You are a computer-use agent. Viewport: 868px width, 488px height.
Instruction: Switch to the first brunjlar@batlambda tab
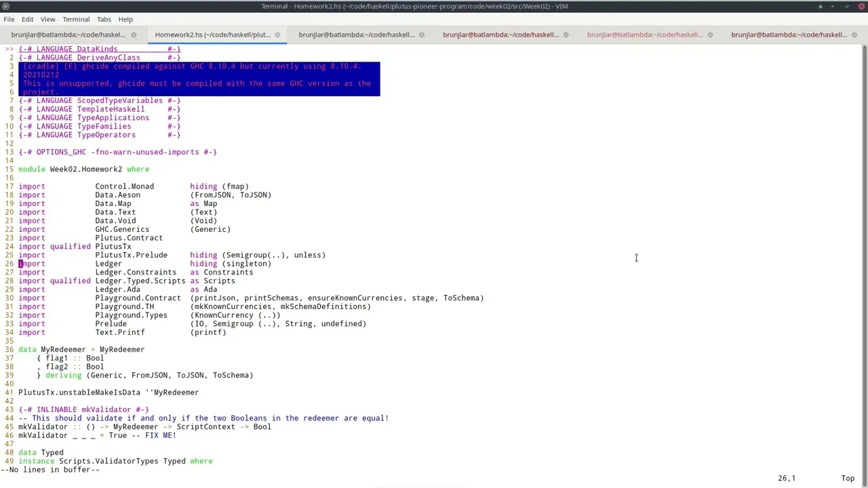tap(68, 35)
